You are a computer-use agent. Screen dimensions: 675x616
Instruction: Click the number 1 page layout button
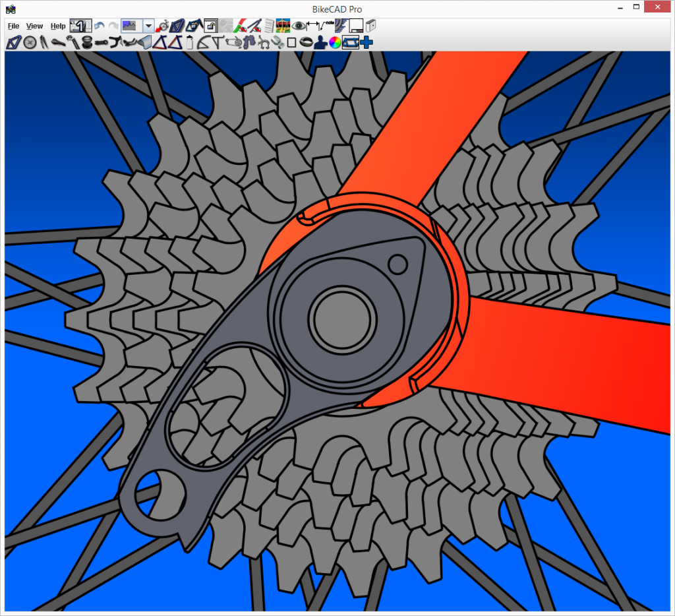pos(81,26)
